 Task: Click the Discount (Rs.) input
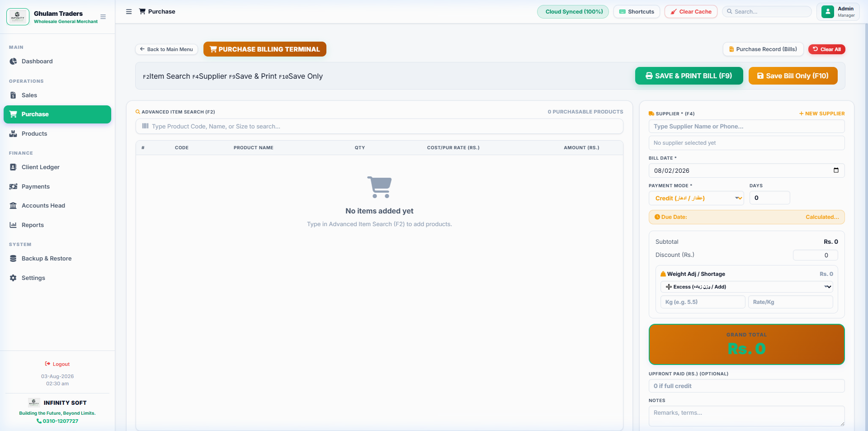click(x=816, y=255)
